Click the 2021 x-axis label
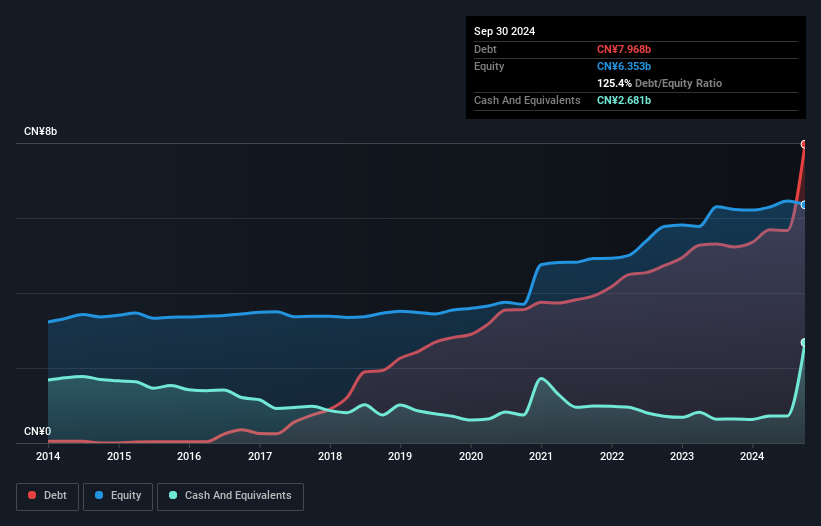The image size is (821, 526). 541,456
